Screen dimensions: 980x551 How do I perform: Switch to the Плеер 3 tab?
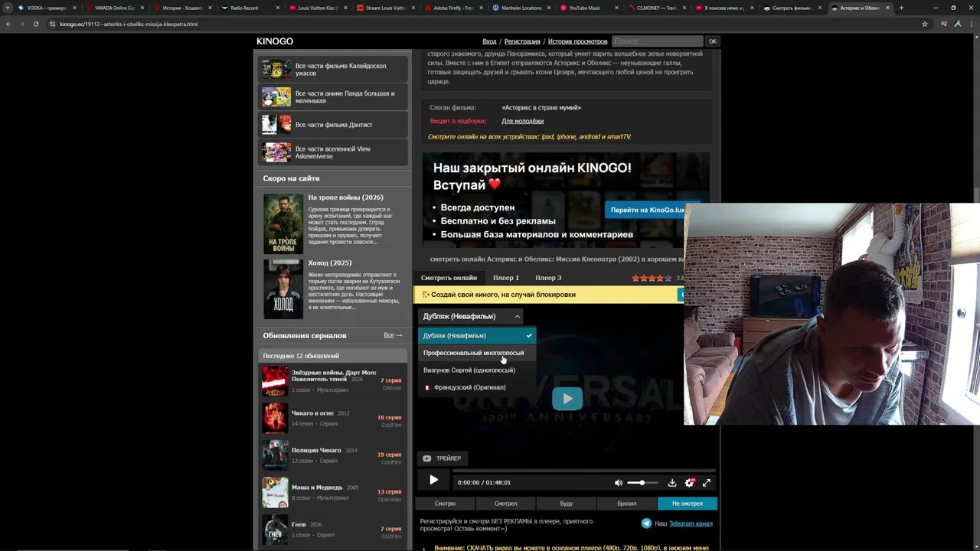548,278
